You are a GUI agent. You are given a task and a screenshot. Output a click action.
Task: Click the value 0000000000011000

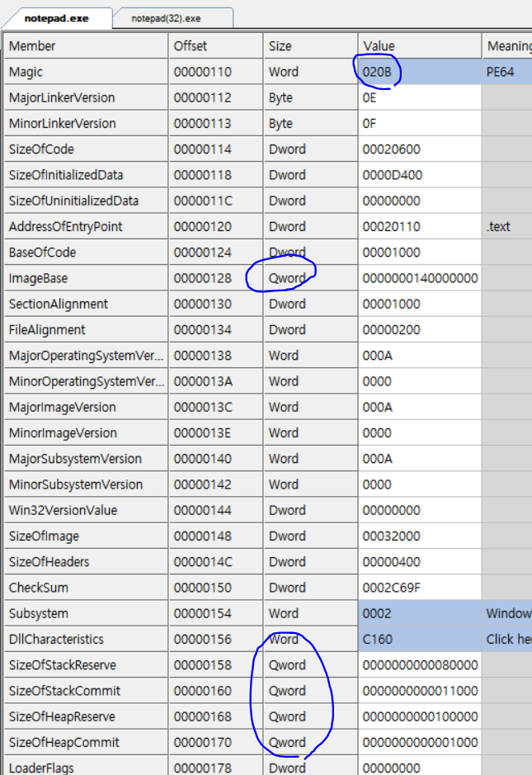click(420, 691)
